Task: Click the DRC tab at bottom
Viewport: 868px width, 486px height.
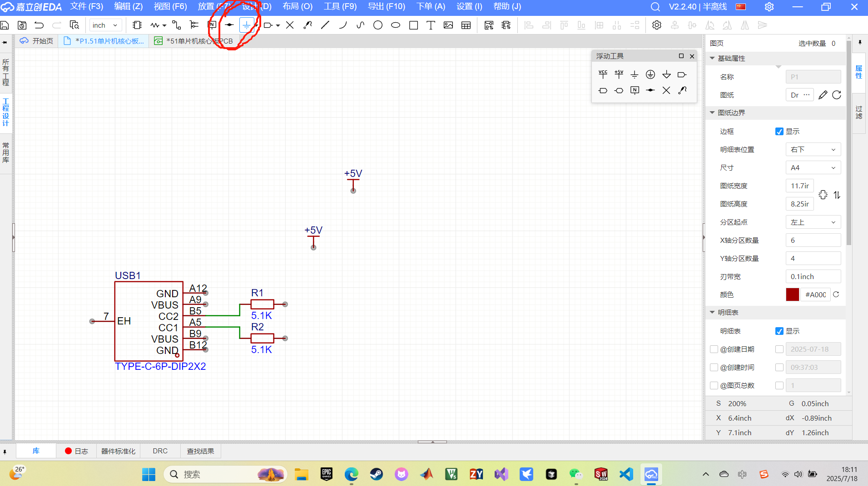Action: click(160, 451)
